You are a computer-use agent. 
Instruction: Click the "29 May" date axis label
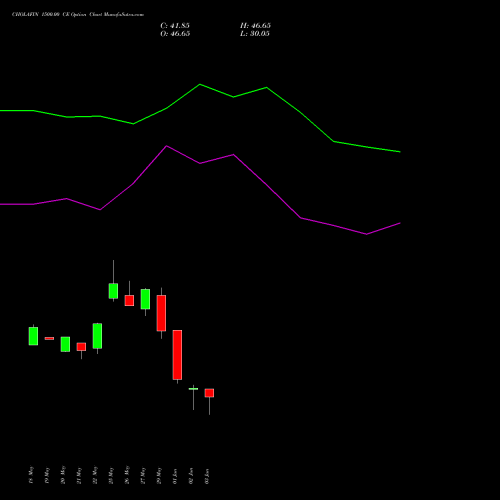[x=159, y=475]
